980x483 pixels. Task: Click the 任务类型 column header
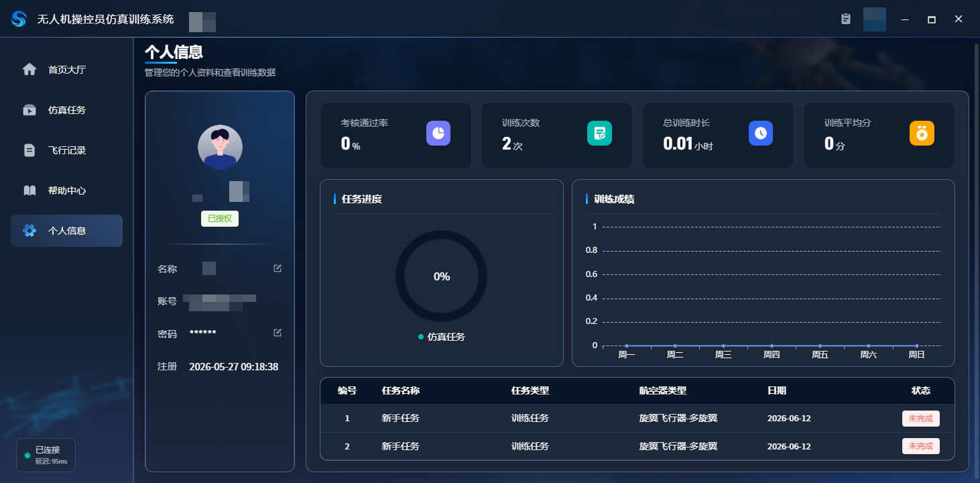(530, 390)
